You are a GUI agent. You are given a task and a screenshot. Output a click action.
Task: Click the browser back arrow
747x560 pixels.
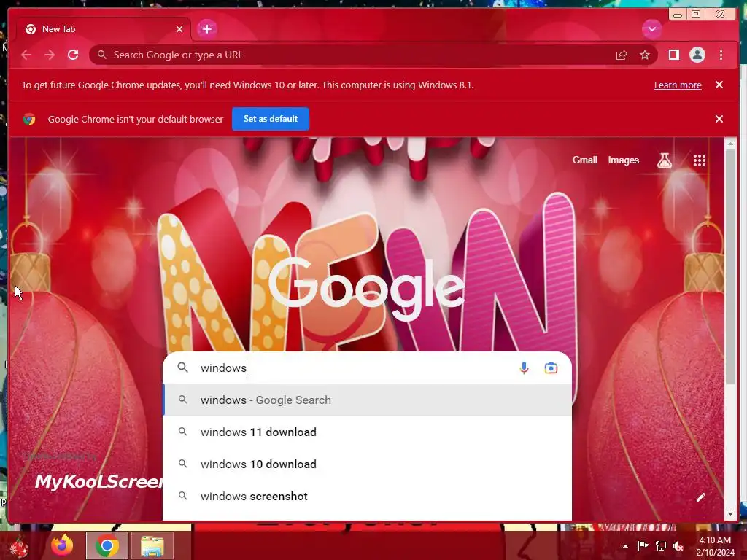(26, 55)
